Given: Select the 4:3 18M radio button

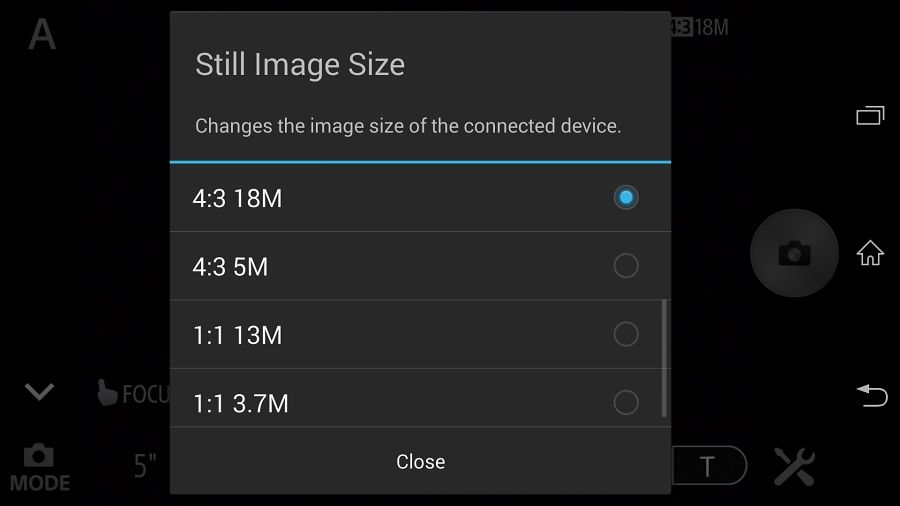Looking at the screenshot, I should [626, 197].
